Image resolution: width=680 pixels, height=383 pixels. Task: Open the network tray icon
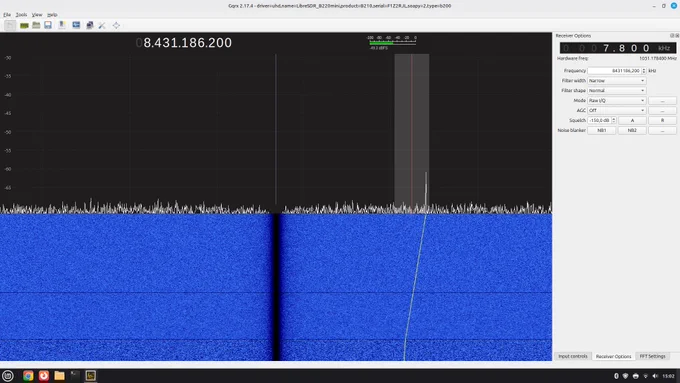(646, 376)
